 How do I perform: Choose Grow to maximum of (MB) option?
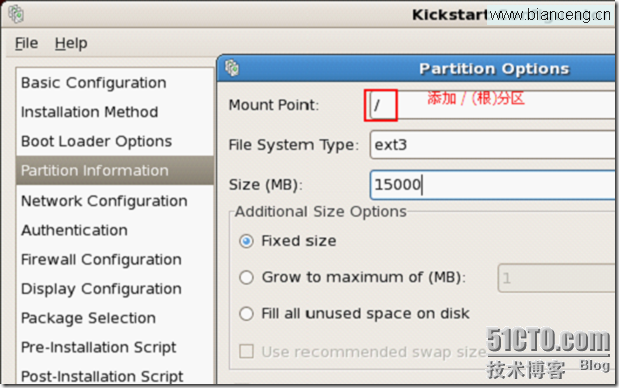coord(246,277)
